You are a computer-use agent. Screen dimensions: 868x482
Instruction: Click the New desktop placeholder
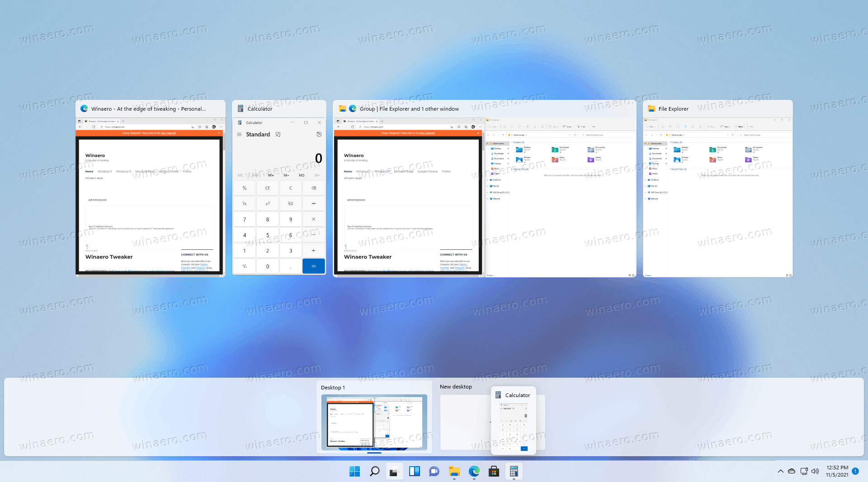point(466,422)
